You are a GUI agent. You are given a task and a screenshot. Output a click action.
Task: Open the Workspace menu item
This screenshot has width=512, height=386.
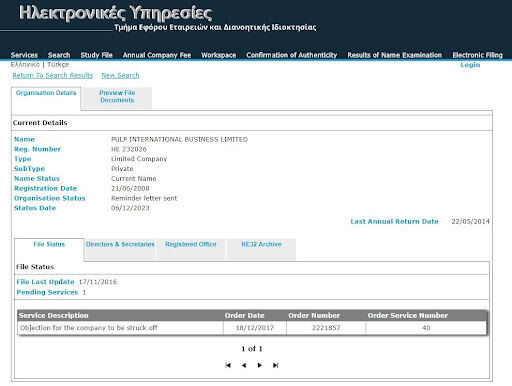click(x=218, y=55)
